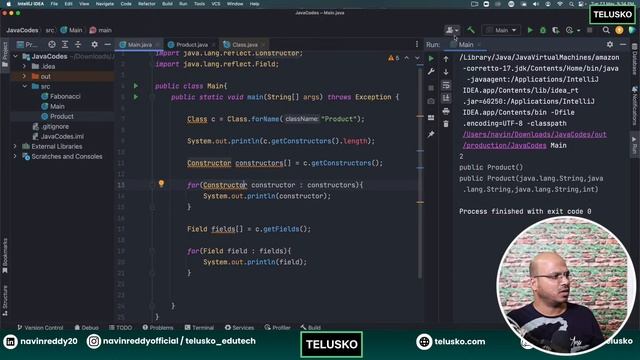Stop process square in Run panel

point(431,87)
